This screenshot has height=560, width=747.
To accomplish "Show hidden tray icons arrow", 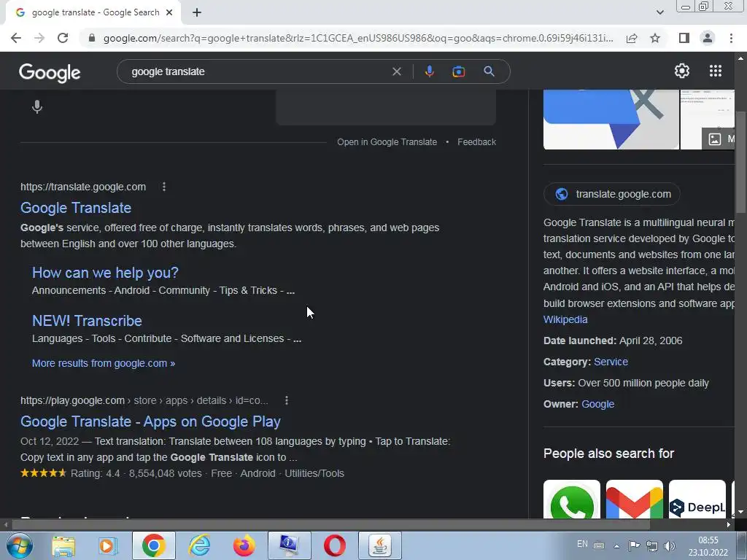I will [x=616, y=545].
